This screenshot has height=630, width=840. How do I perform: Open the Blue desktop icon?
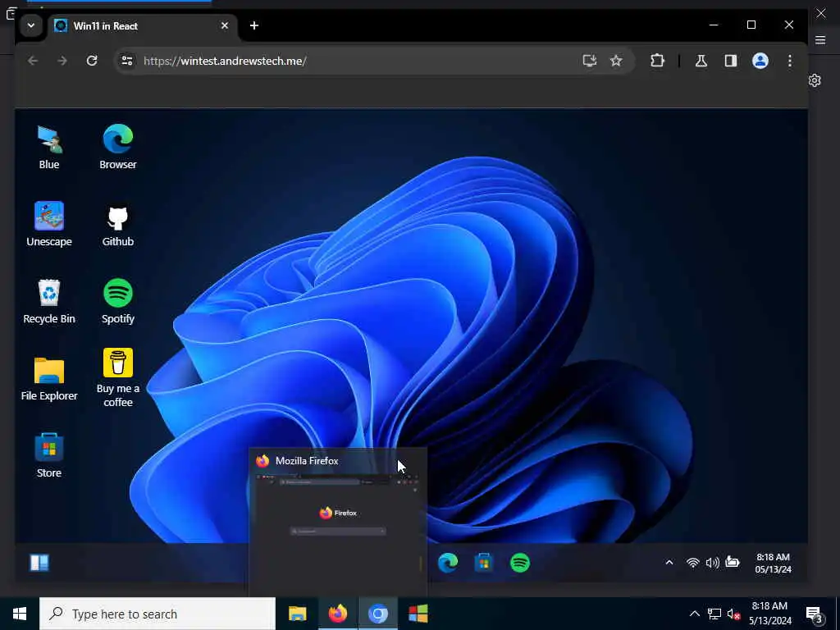[x=49, y=148]
